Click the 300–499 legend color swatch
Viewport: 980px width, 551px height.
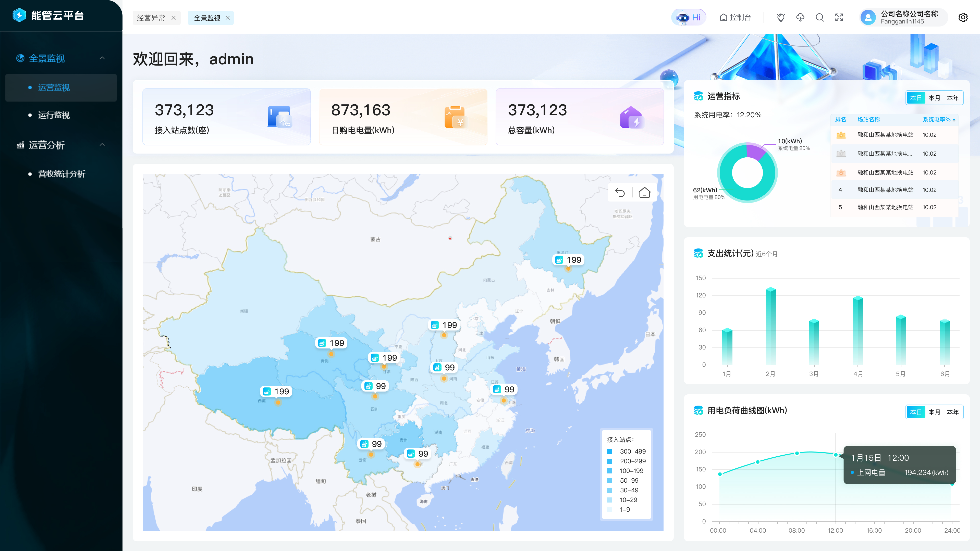coord(609,451)
